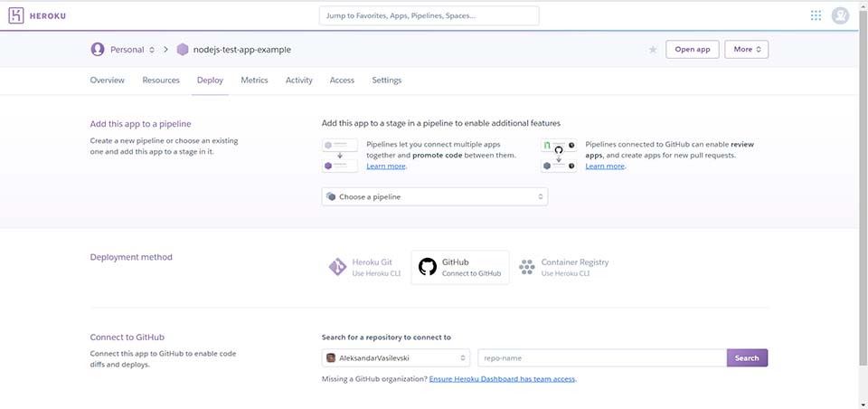The image size is (868, 409).
Task: Open Learn more link about review apps
Action: click(x=605, y=166)
